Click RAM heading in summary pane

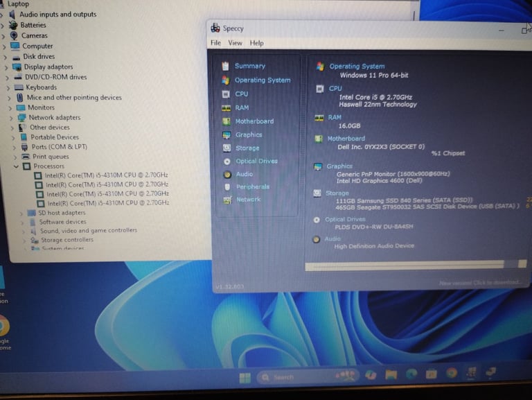335,117
